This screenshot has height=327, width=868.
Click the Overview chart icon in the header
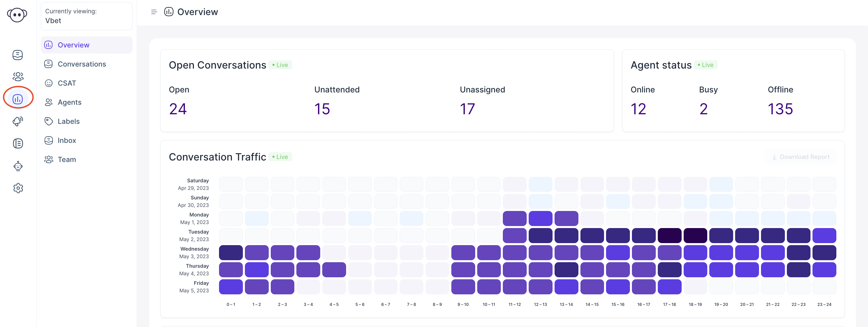169,12
